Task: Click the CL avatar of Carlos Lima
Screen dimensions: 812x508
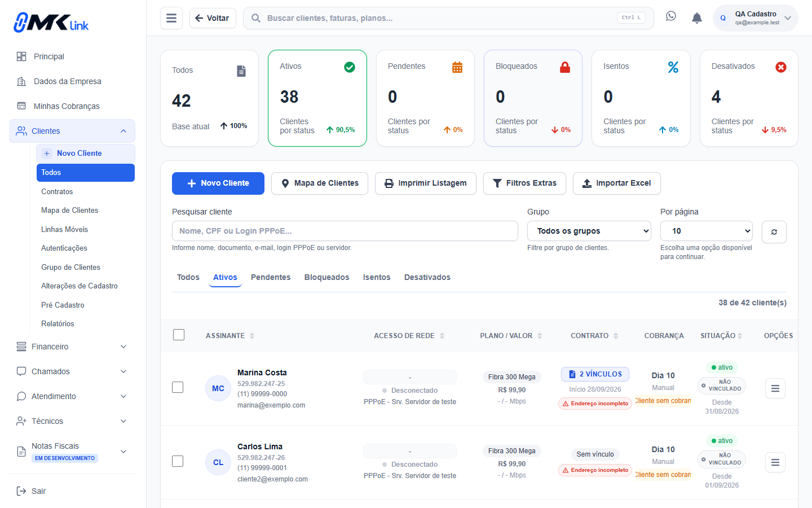Action: coord(218,462)
